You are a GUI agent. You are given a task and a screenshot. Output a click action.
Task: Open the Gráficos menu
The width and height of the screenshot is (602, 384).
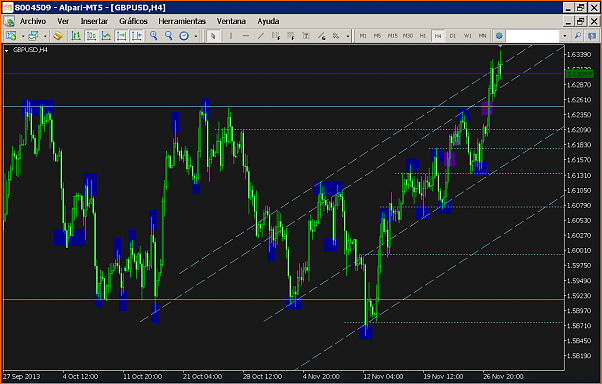coord(133,21)
